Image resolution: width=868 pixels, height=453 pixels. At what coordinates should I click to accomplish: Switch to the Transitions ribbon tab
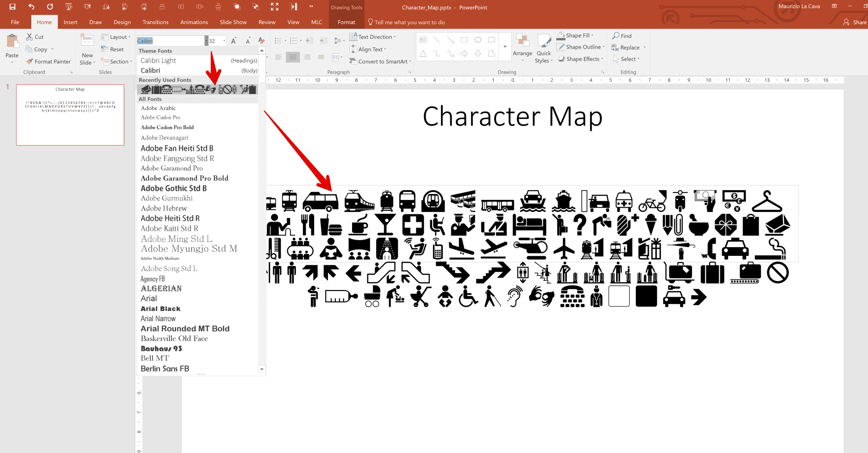pos(155,22)
